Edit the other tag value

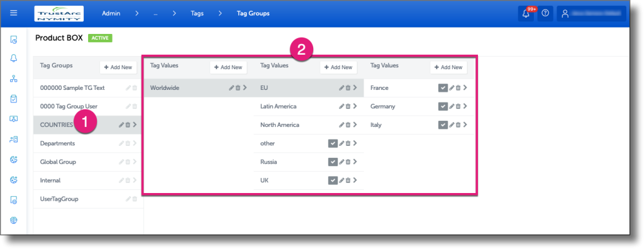point(341,143)
